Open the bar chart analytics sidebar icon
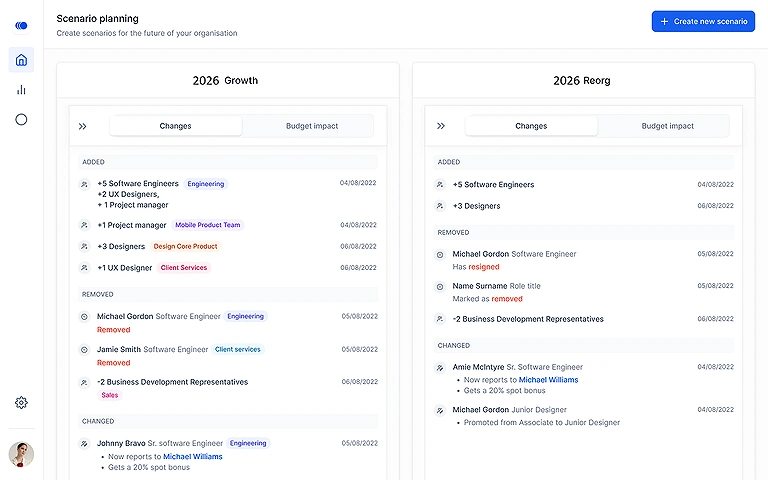Image resolution: width=768 pixels, height=480 pixels. point(21,90)
